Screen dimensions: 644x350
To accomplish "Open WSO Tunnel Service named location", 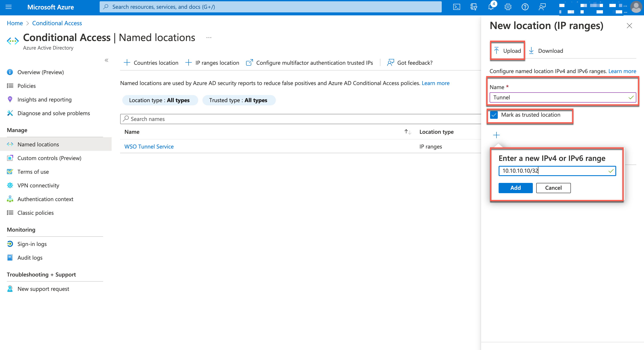I will (149, 146).
